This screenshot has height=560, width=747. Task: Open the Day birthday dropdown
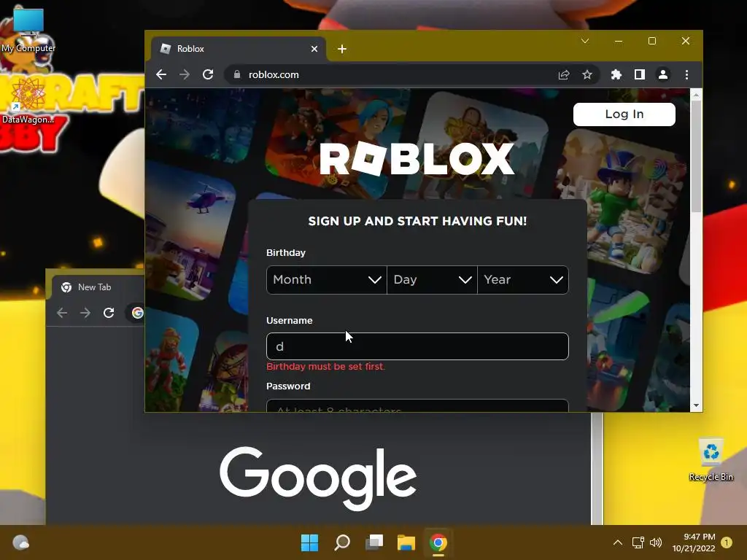[432, 280]
